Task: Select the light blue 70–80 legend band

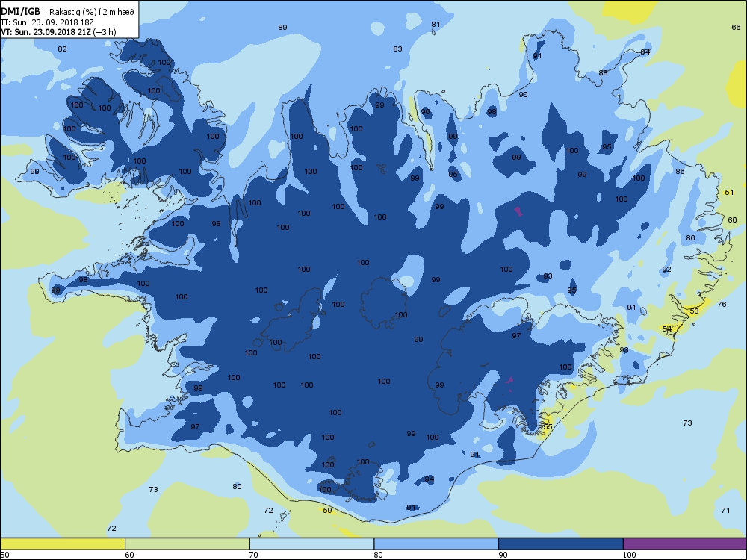Action: 311,544
